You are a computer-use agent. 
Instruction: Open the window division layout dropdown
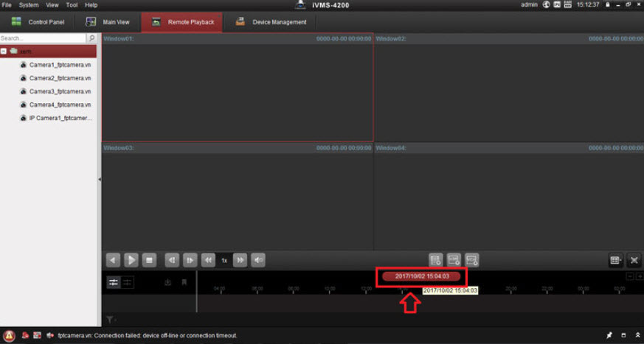point(615,260)
